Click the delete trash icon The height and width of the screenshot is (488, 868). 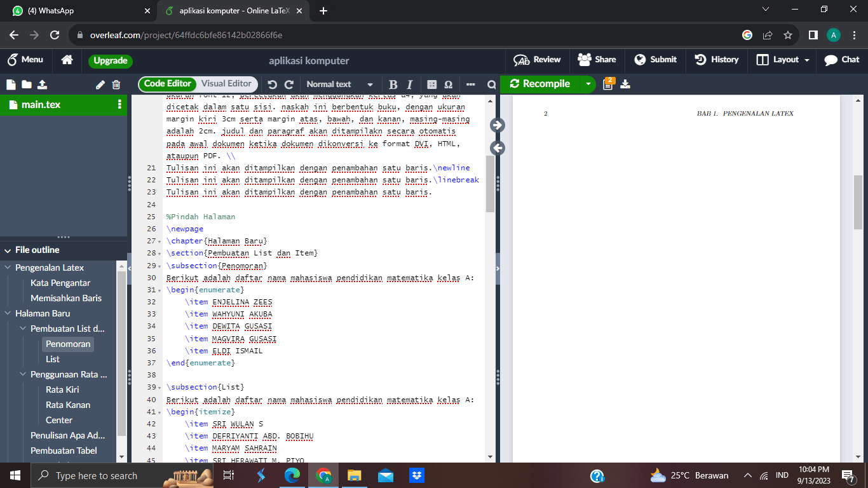(116, 85)
